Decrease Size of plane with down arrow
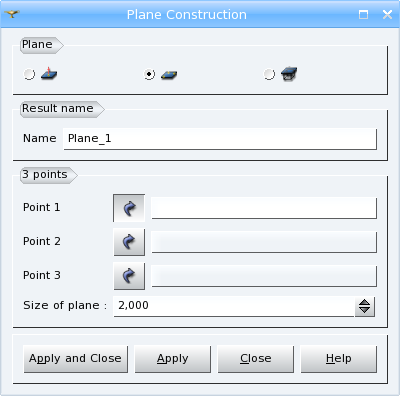Image resolution: width=400 pixels, height=396 pixels. click(x=365, y=311)
